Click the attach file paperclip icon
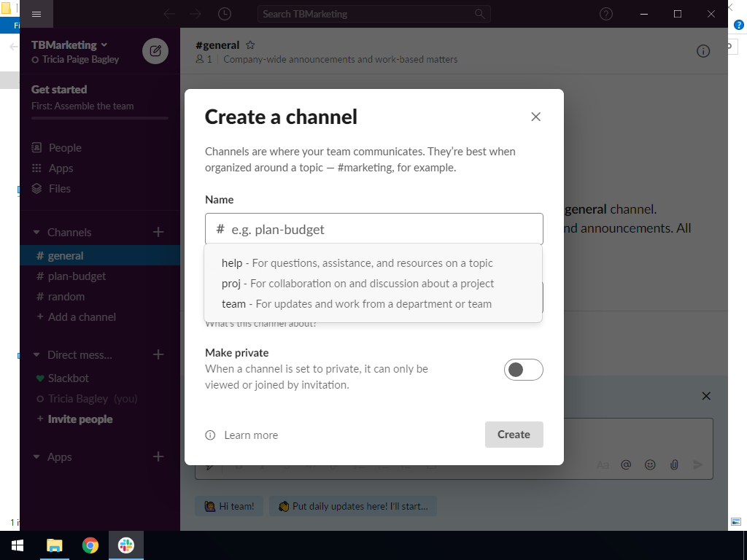This screenshot has height=560, width=747. [673, 464]
